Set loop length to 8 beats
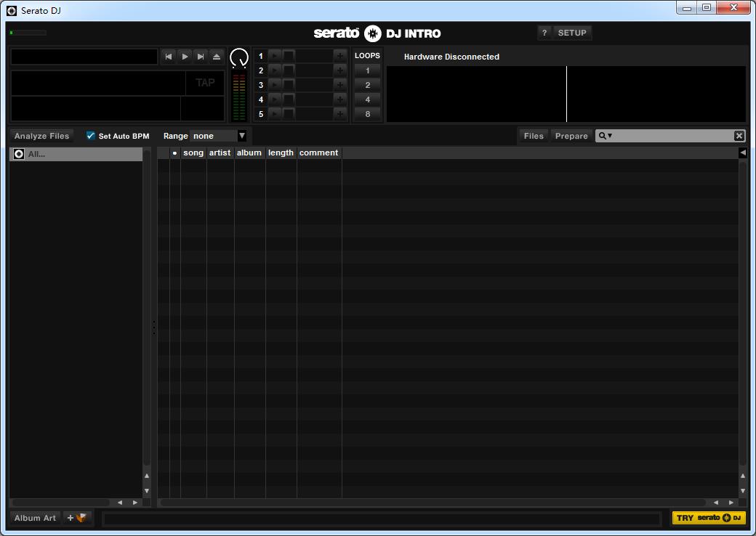The image size is (756, 536). click(x=367, y=114)
